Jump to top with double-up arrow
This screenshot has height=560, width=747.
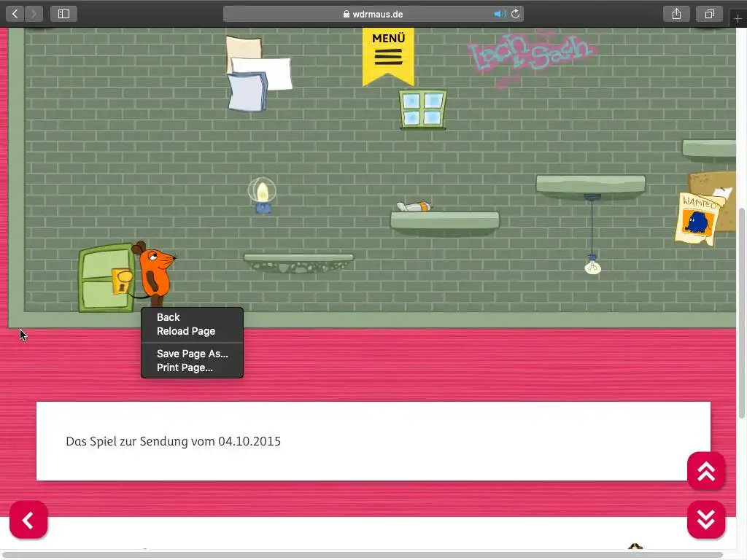[706, 471]
